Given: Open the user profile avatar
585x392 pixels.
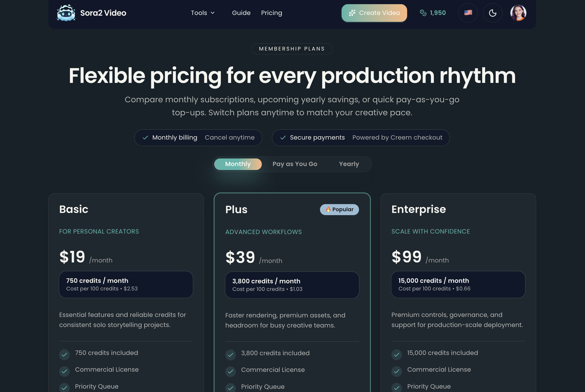Looking at the screenshot, I should tap(518, 13).
